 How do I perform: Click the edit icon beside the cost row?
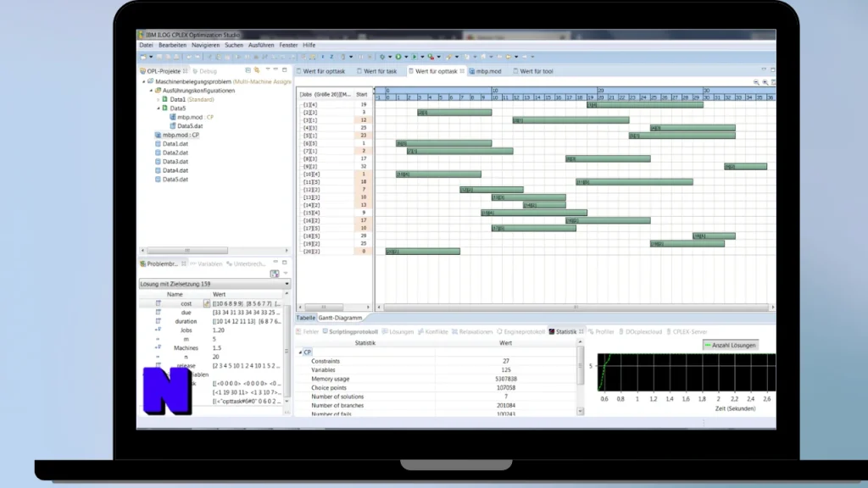[x=207, y=303]
